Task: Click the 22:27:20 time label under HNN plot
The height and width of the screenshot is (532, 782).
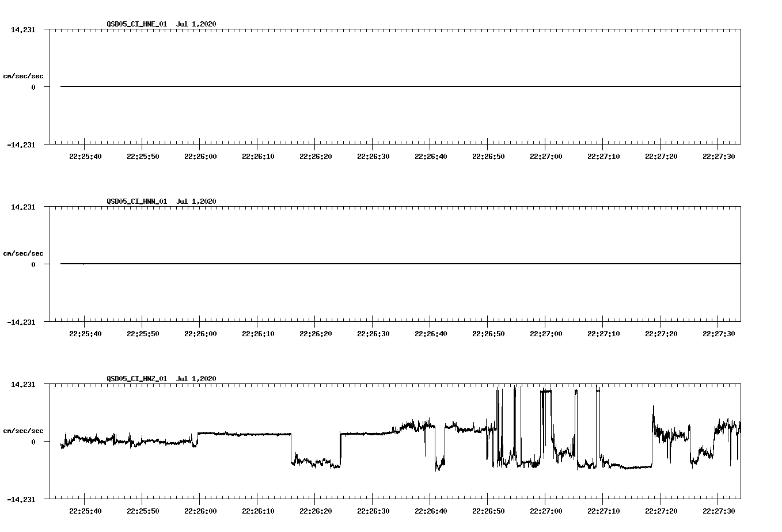Action: tap(661, 334)
